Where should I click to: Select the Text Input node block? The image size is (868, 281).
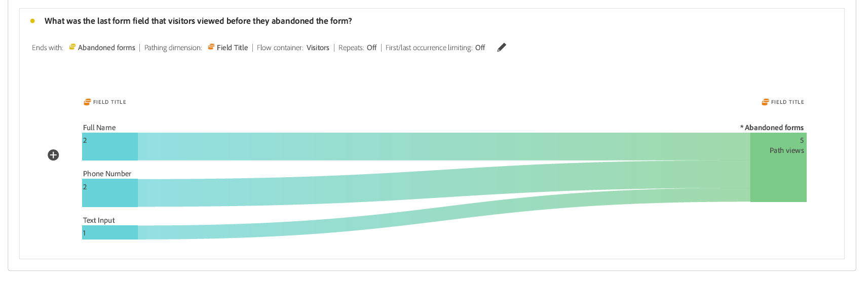pyautogui.click(x=110, y=232)
